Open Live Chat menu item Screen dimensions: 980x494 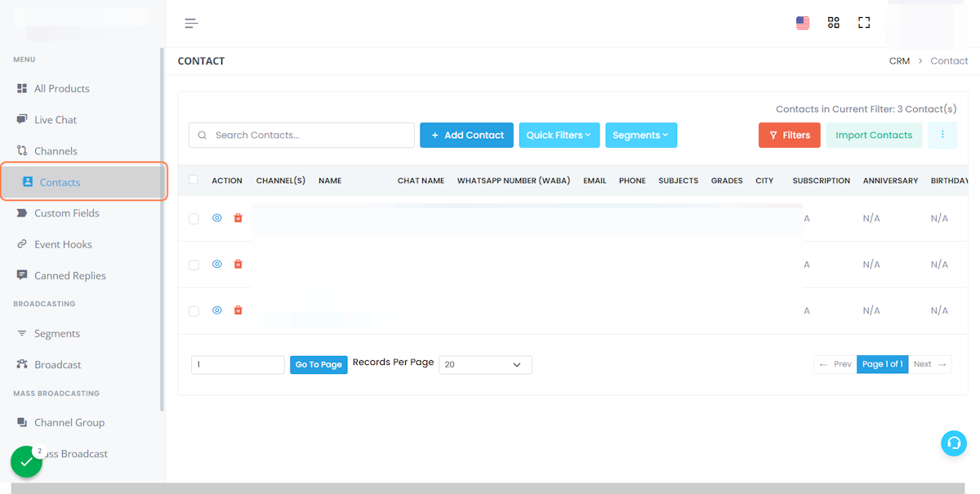[56, 119]
